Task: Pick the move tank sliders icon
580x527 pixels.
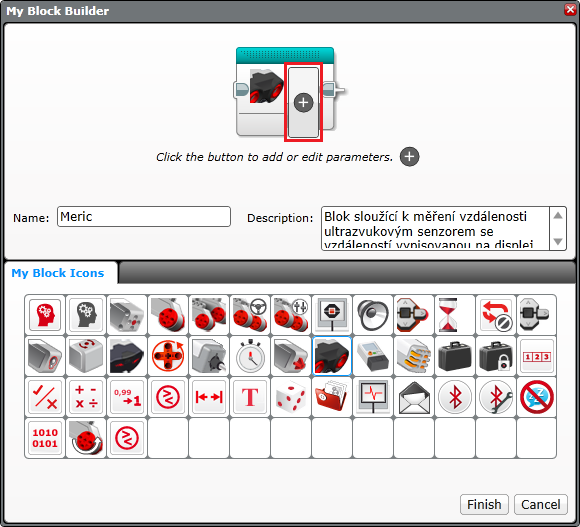Action: click(x=291, y=315)
